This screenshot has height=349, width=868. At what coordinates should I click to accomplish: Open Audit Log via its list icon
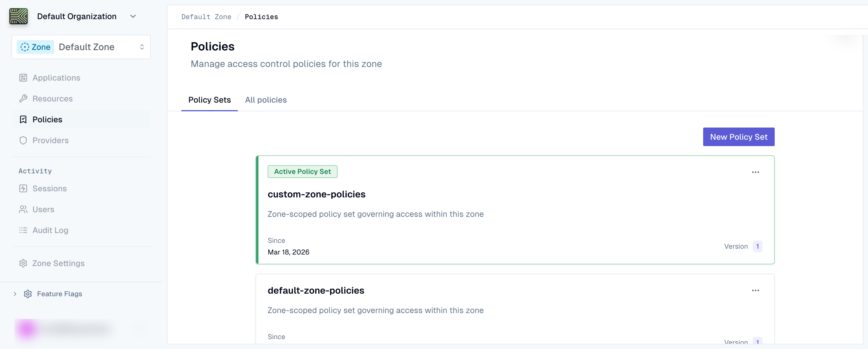click(23, 230)
